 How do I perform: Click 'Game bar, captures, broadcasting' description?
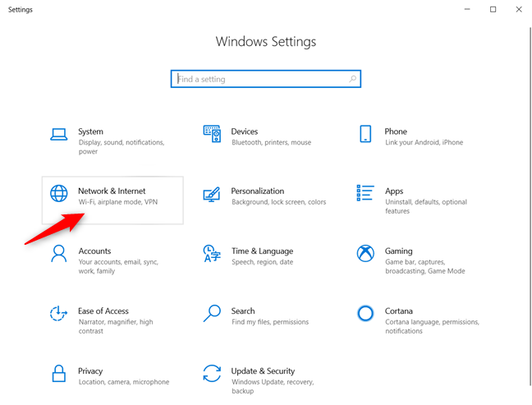tap(424, 266)
